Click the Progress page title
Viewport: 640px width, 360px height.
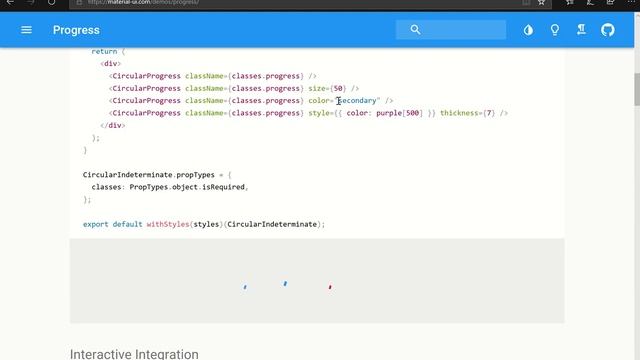point(76,30)
